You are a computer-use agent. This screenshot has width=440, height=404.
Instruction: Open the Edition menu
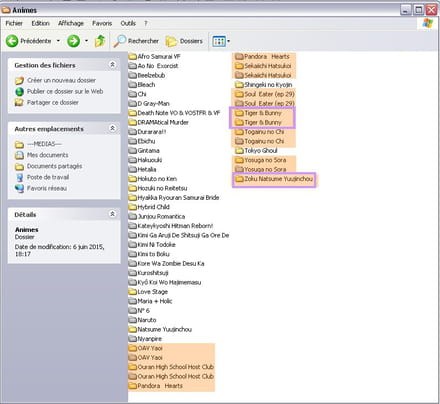pos(40,23)
